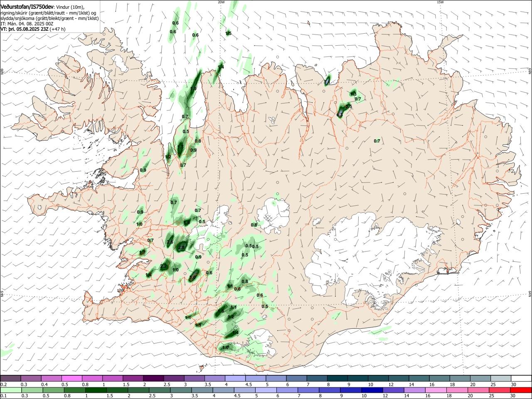Image resolution: width=532 pixels, height=399 pixels.
Task: Pick the upper-row legend swatch labeled 14
Action: (419, 378)
